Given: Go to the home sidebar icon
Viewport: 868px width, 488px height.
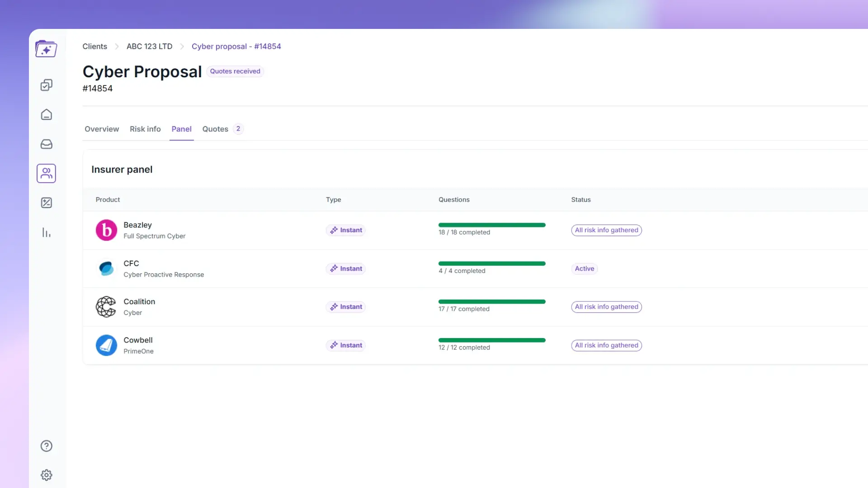Looking at the screenshot, I should [x=46, y=115].
